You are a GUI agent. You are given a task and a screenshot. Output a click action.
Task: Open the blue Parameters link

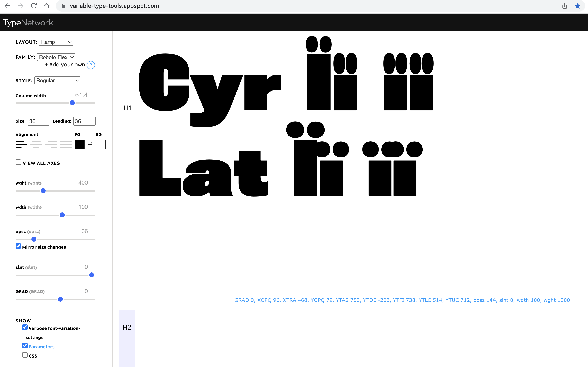point(42,347)
